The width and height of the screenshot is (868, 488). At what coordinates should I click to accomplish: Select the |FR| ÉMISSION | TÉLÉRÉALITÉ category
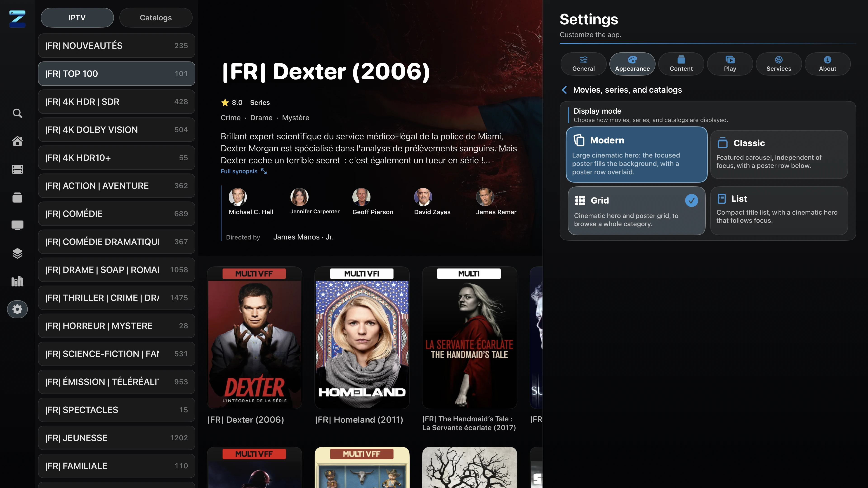117,382
